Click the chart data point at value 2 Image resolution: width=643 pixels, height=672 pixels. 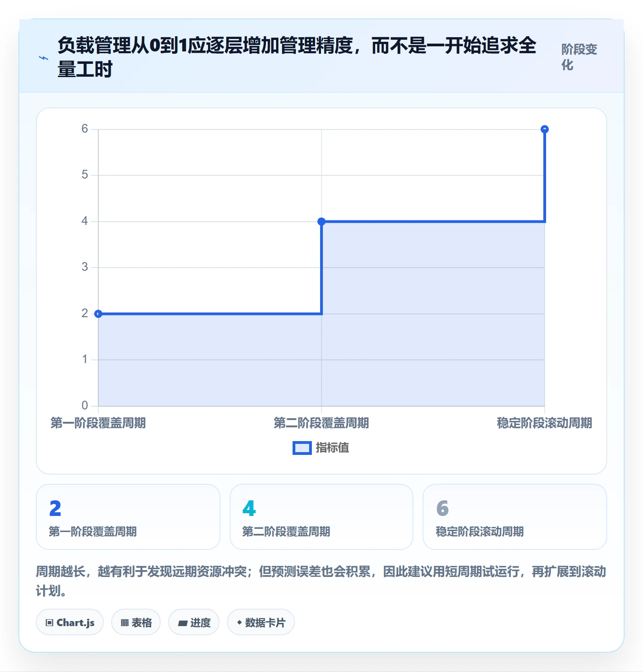[x=98, y=314]
